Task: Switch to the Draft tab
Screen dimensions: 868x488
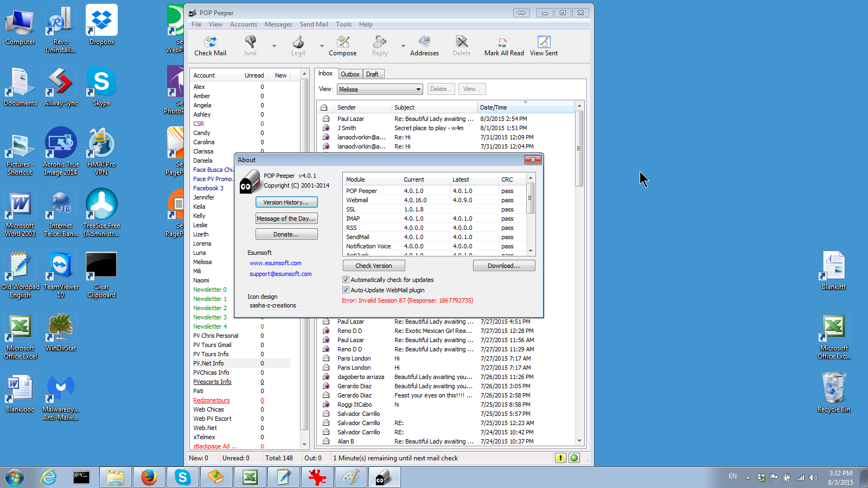Action: click(372, 74)
